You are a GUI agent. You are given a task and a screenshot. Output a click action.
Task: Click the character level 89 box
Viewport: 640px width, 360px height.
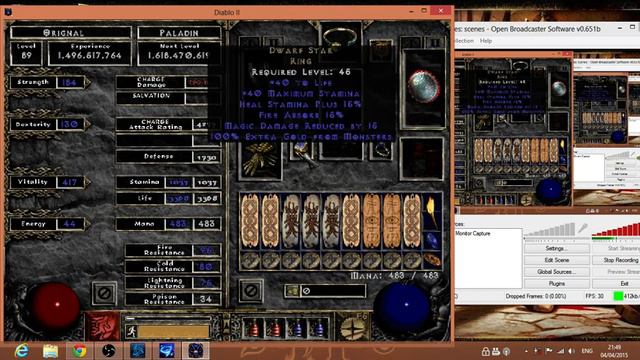[27, 53]
